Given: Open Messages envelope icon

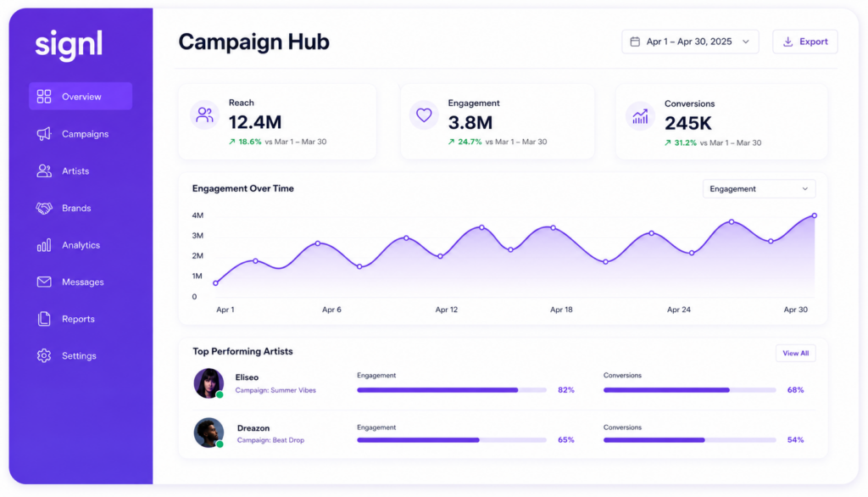Looking at the screenshot, I should (x=44, y=282).
